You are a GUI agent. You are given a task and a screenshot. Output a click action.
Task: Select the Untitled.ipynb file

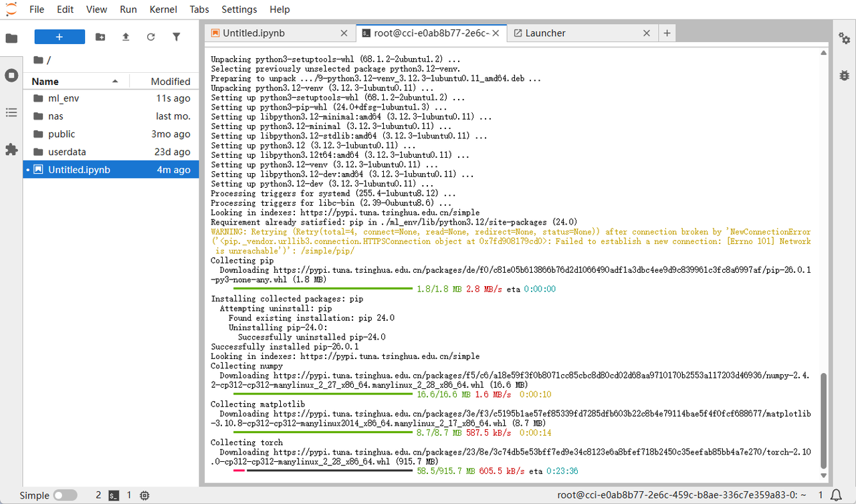click(x=111, y=170)
